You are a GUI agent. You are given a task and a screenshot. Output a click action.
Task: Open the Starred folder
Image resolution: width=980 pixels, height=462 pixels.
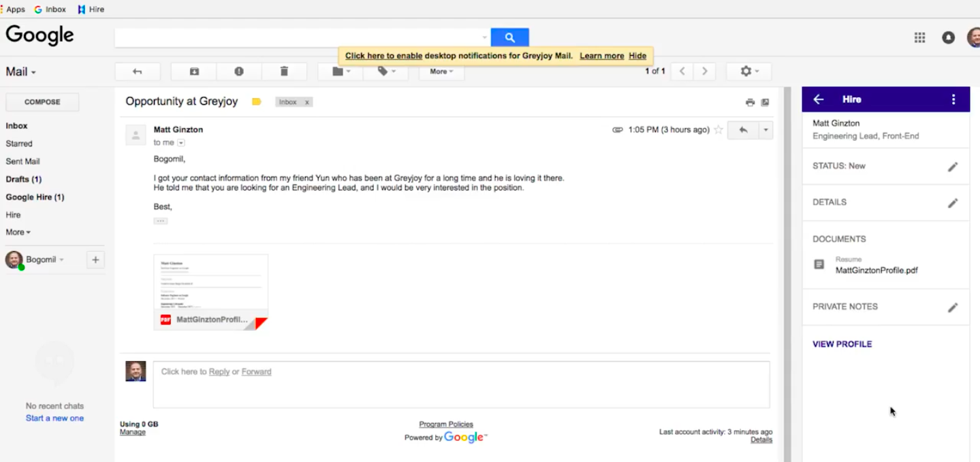(19, 144)
